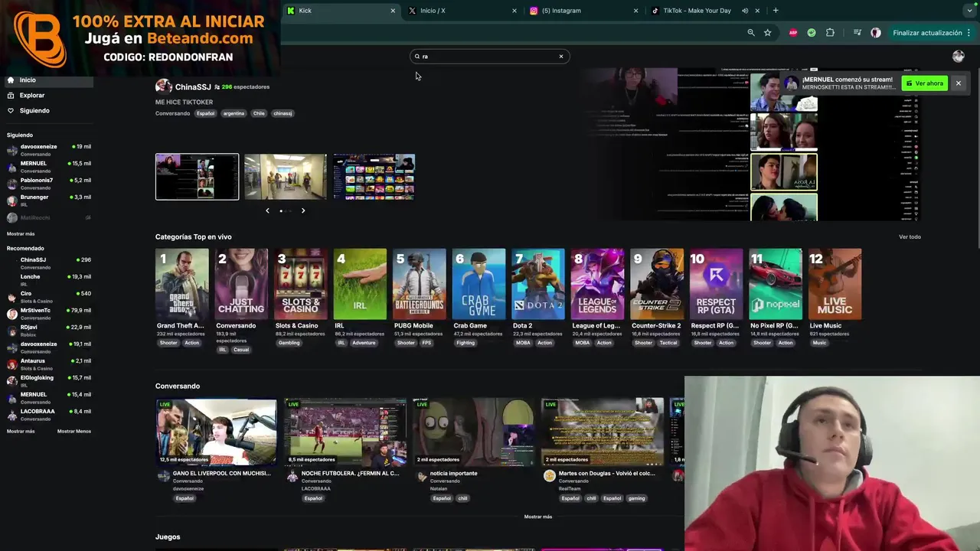Open offline MatiRecchi in followed channels
980x551 pixels.
point(48,218)
